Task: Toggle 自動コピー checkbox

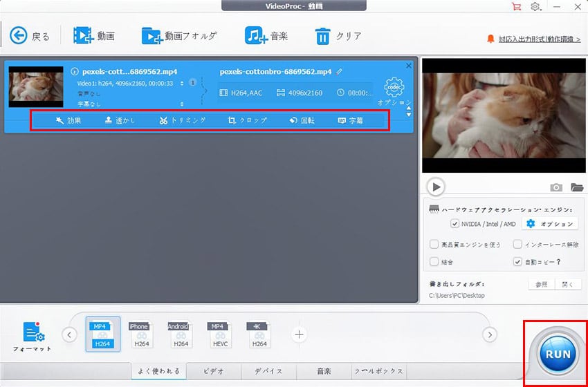Action: tap(517, 262)
